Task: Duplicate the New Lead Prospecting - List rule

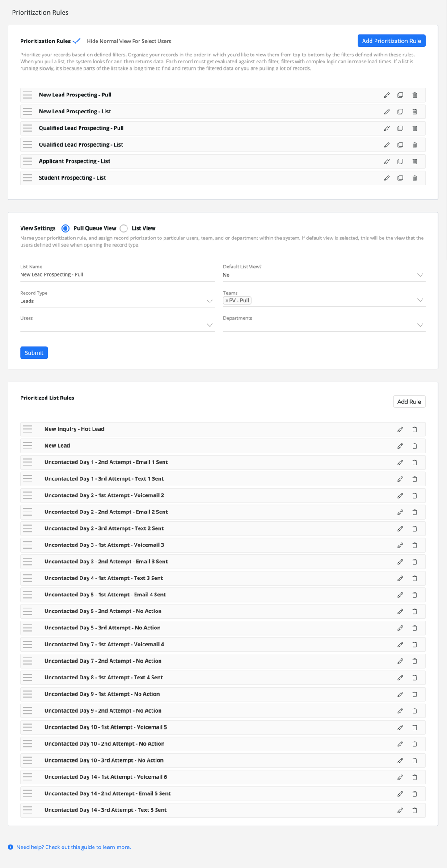Action: [x=401, y=112]
